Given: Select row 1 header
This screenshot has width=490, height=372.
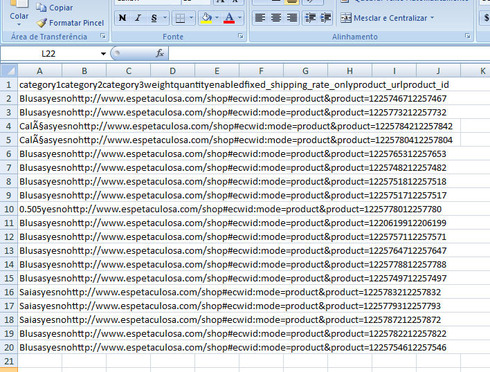Looking at the screenshot, I should pos(9,85).
